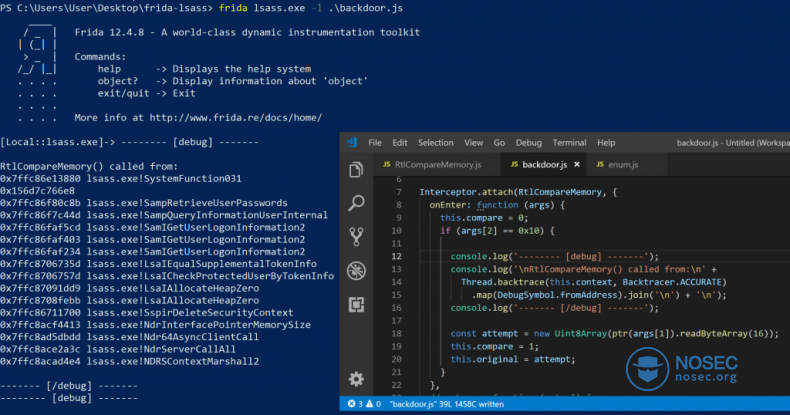Click line number 12 in the gutter
Screen dimensions: 790x415
[397, 256]
